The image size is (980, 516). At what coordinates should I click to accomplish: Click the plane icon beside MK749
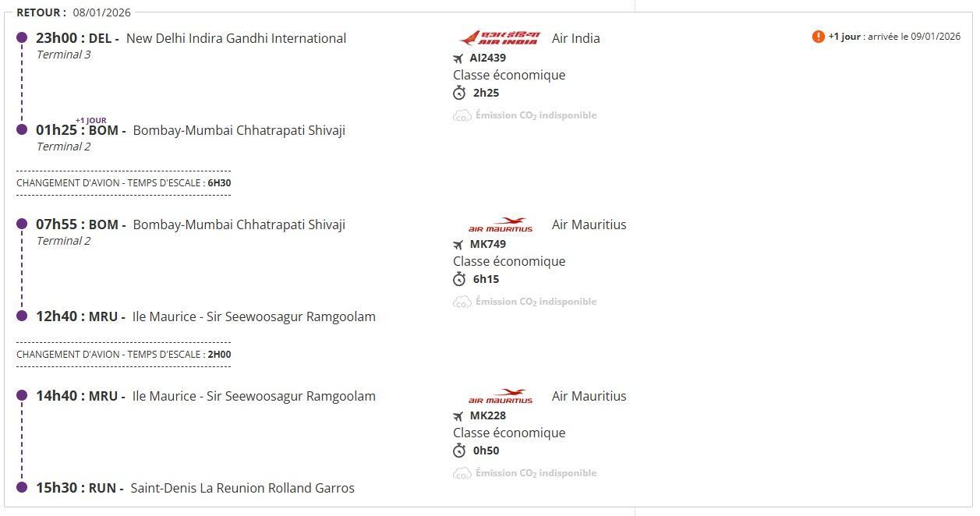pos(458,245)
